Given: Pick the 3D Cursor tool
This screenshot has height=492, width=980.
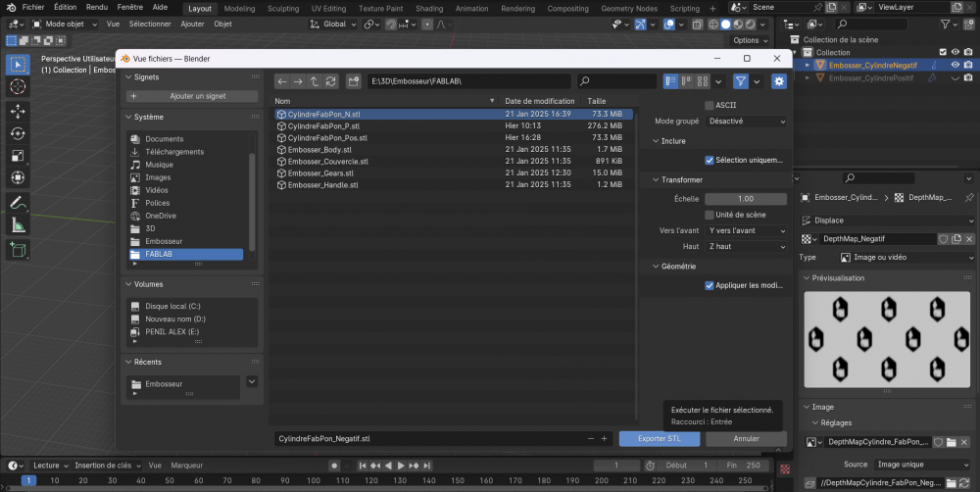Looking at the screenshot, I should 18,86.
